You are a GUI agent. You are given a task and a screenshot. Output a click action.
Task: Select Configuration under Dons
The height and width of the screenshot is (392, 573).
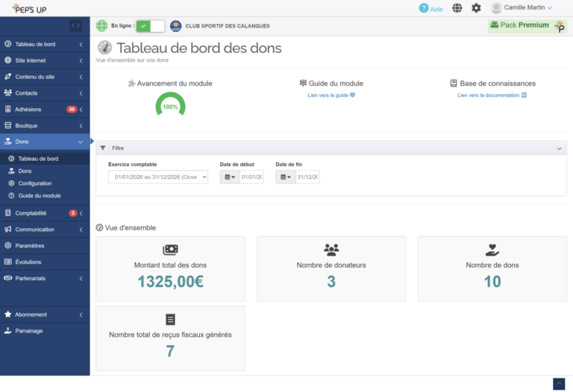pyautogui.click(x=35, y=183)
